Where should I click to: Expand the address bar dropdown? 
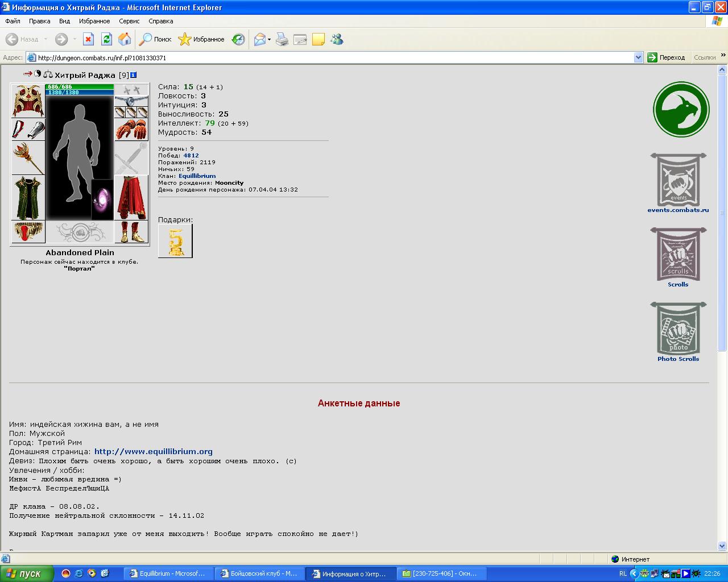click(638, 57)
